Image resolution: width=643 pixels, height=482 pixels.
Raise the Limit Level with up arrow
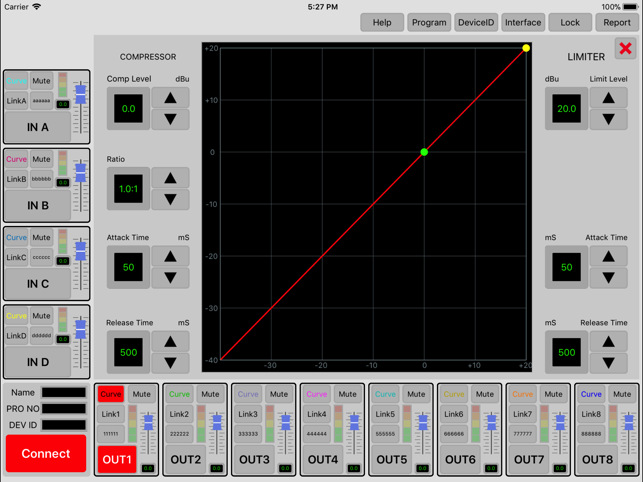[609, 98]
